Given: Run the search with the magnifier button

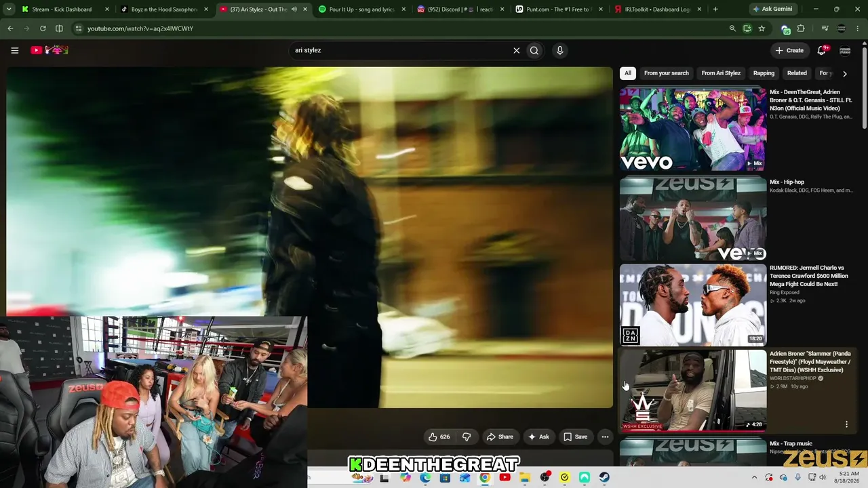Looking at the screenshot, I should coord(534,50).
